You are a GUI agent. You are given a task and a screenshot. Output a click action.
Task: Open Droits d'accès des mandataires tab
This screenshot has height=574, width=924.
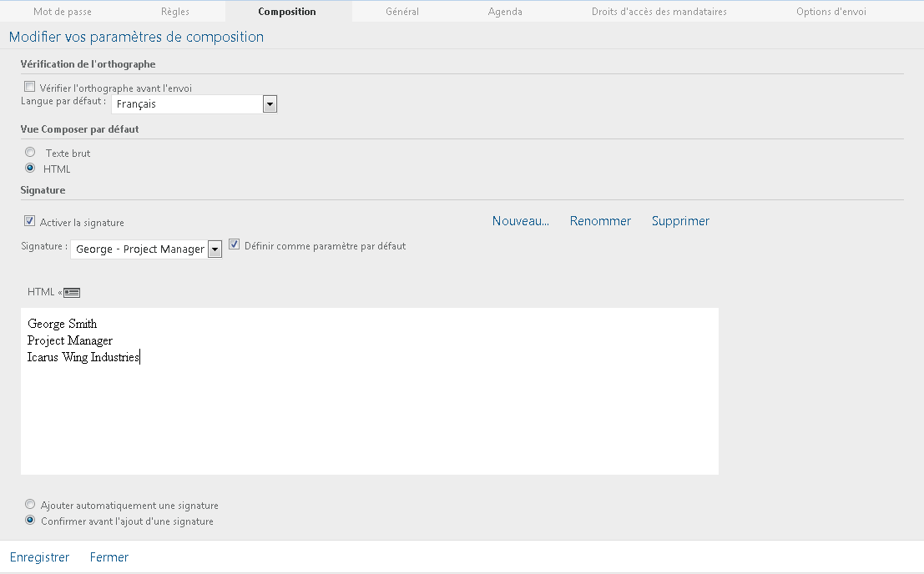click(x=659, y=12)
